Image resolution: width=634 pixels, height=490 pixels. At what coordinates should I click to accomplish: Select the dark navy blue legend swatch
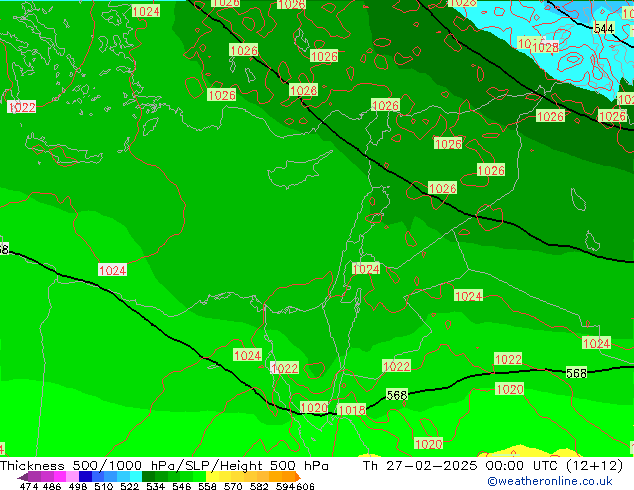pyautogui.click(x=85, y=476)
